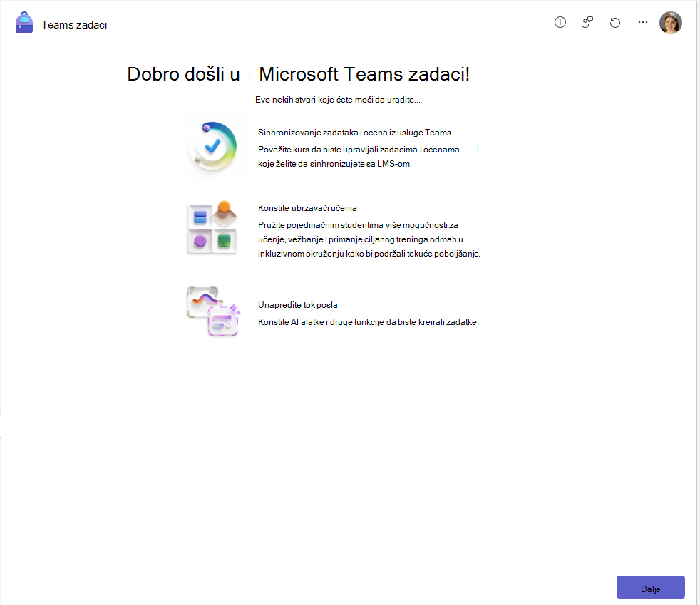Click the Teams zadaci title text
This screenshot has width=700, height=605.
tap(74, 25)
